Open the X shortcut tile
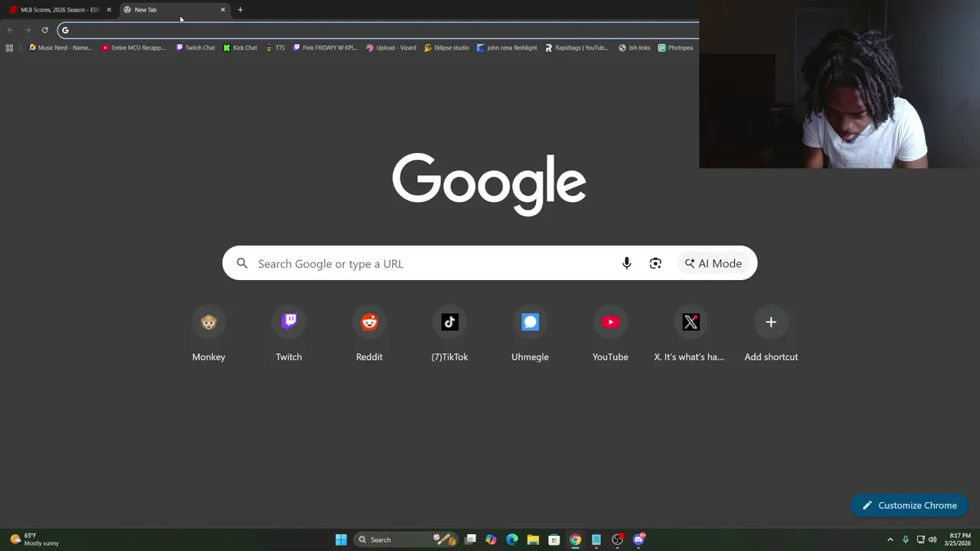 point(691,335)
